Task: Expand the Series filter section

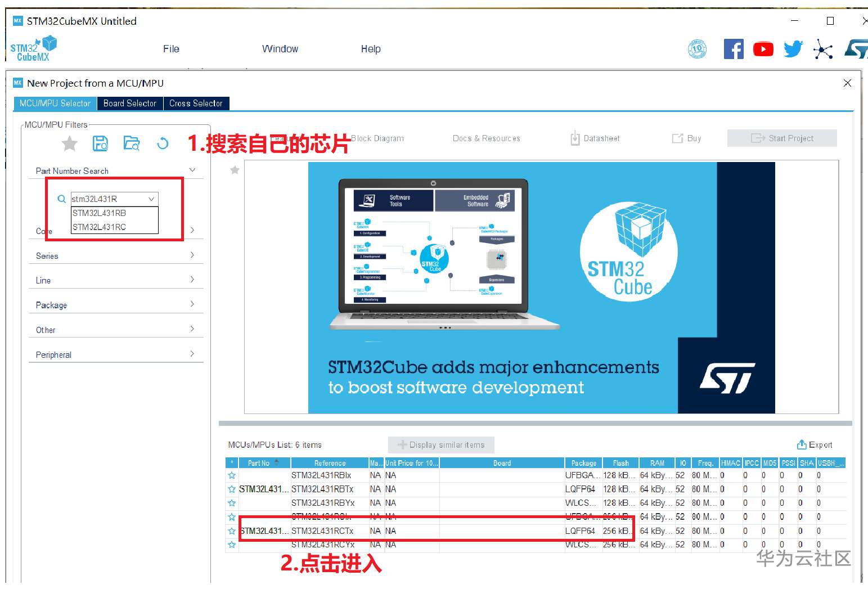Action: coord(192,255)
